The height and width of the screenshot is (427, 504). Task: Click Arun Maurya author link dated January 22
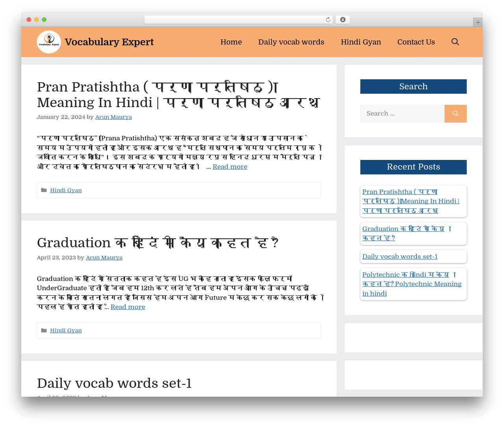coord(113,117)
